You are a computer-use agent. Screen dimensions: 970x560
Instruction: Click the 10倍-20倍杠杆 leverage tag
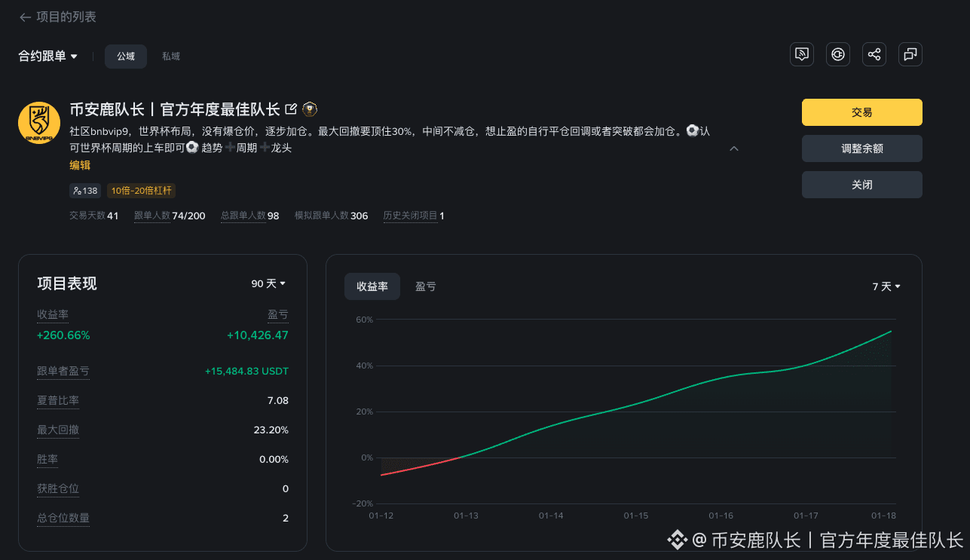pyautogui.click(x=141, y=191)
